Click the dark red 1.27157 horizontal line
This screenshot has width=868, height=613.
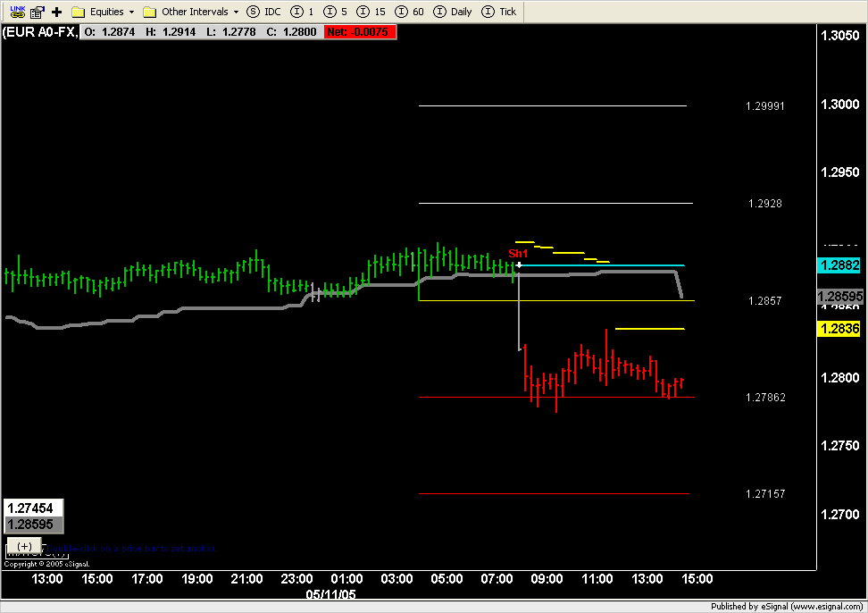(555, 493)
